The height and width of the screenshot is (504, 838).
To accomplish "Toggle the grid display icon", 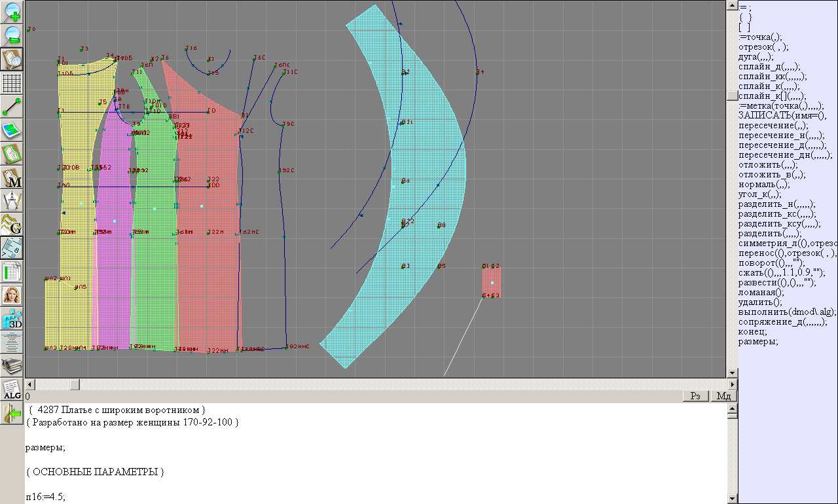I will pos(12,83).
